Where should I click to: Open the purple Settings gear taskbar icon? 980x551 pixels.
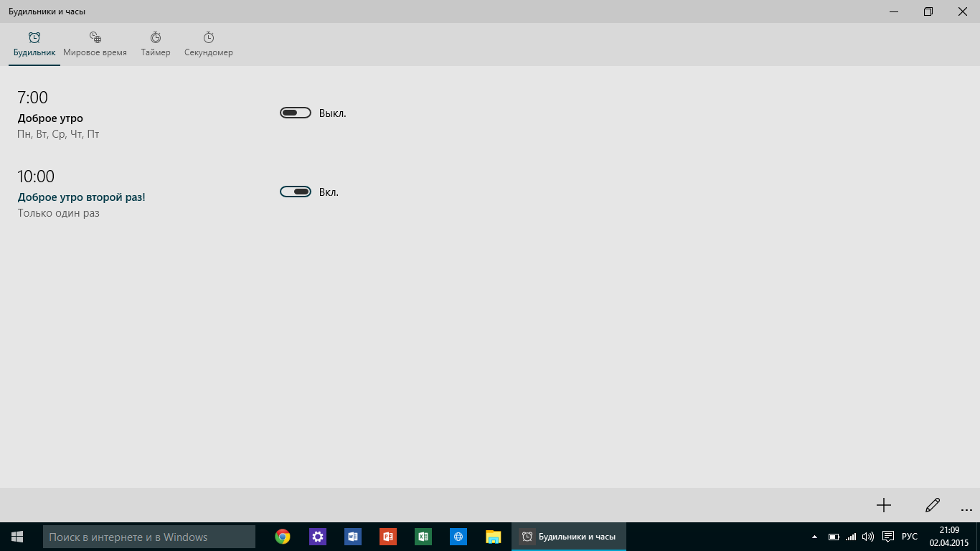click(x=318, y=537)
